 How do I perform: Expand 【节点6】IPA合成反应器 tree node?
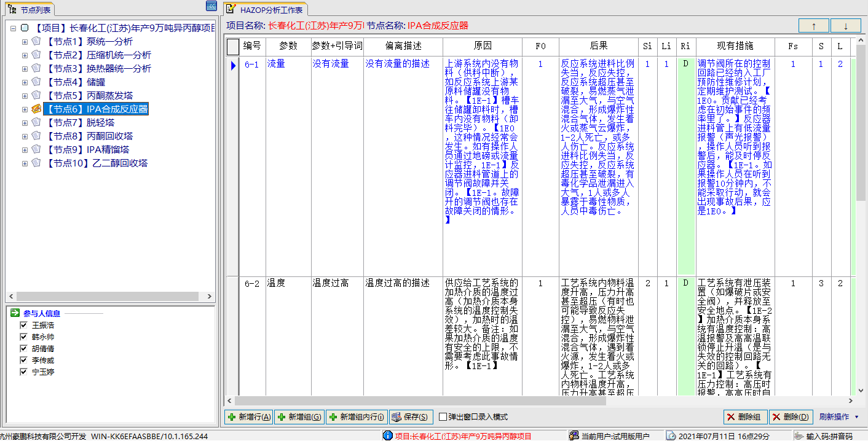pos(25,109)
